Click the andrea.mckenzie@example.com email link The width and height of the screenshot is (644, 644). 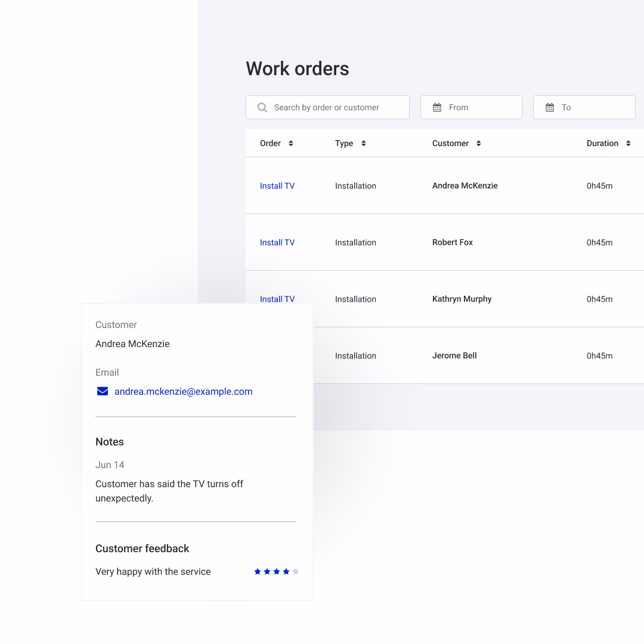183,391
